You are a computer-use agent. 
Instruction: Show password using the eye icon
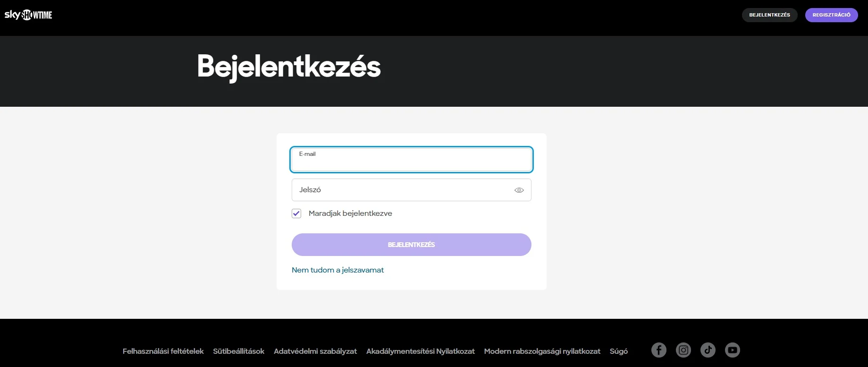tap(519, 190)
